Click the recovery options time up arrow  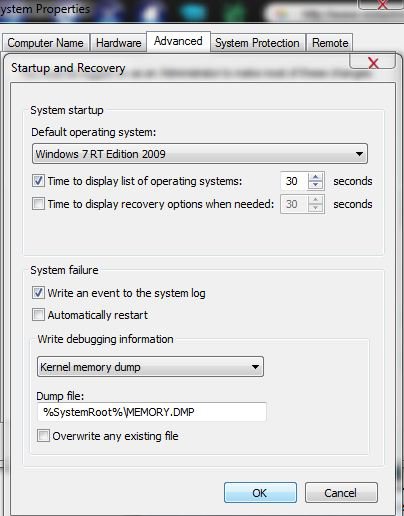coord(315,200)
